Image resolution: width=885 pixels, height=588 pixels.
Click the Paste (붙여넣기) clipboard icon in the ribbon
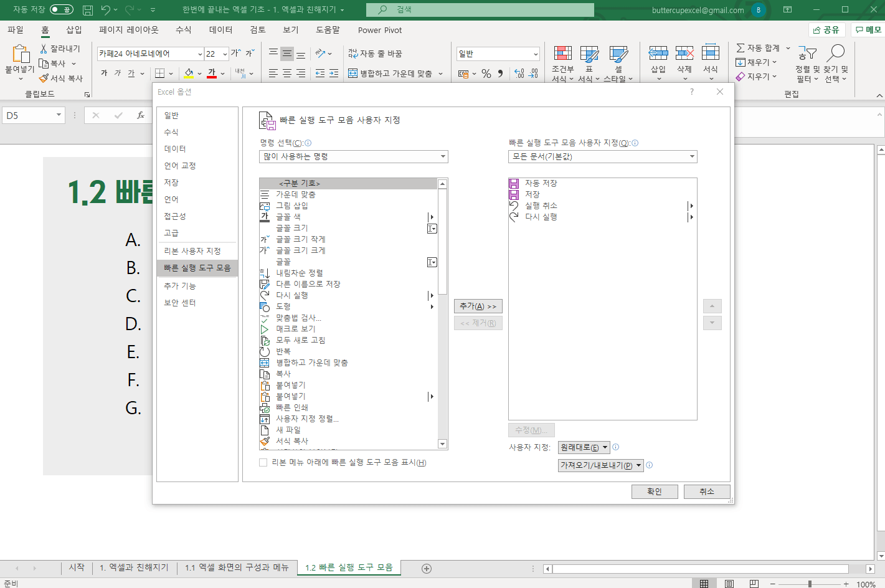pyautogui.click(x=20, y=54)
